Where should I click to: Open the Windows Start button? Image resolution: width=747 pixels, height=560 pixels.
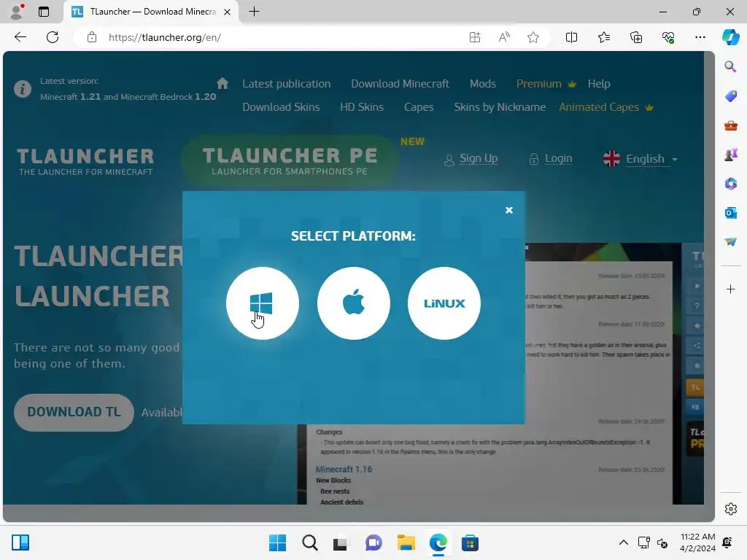pos(277,542)
